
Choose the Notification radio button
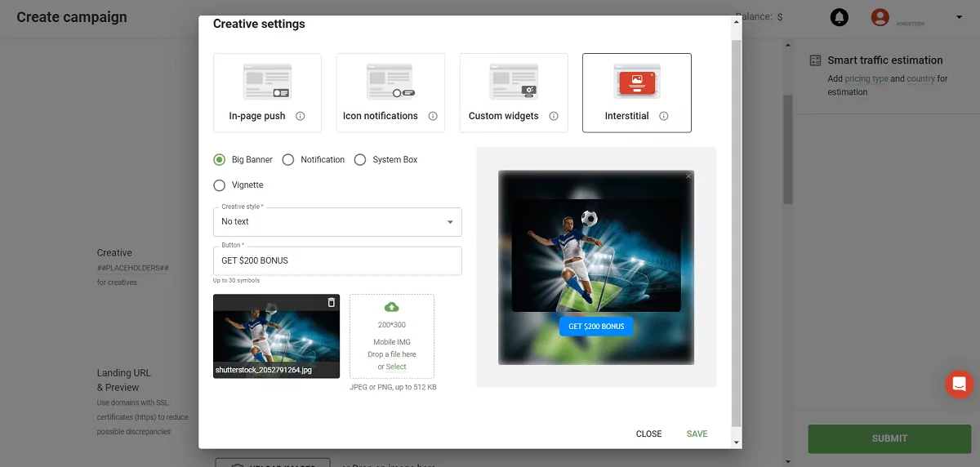pyautogui.click(x=288, y=160)
